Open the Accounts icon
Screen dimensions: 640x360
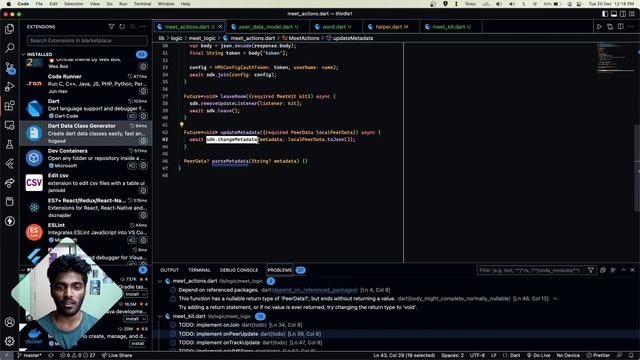(9, 322)
